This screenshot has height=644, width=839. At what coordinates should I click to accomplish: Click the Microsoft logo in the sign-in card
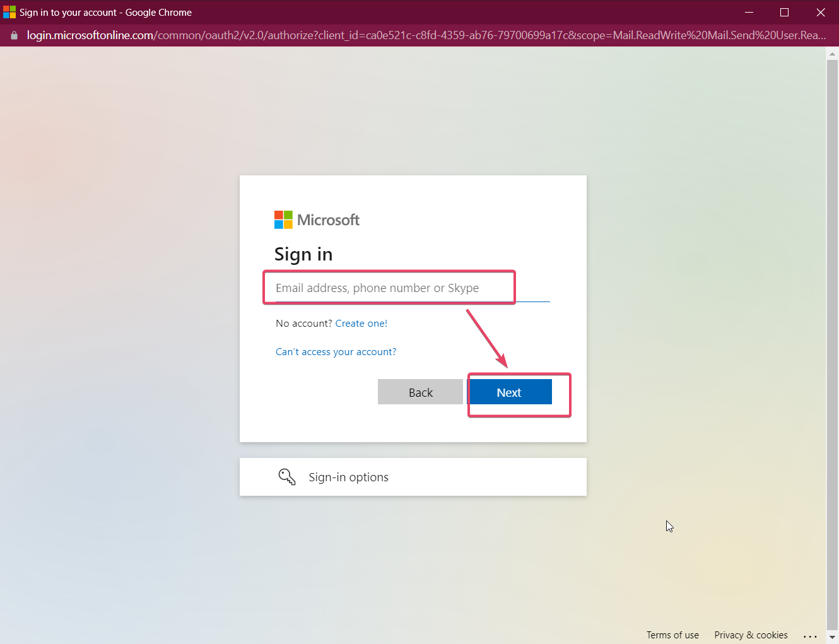click(x=317, y=220)
